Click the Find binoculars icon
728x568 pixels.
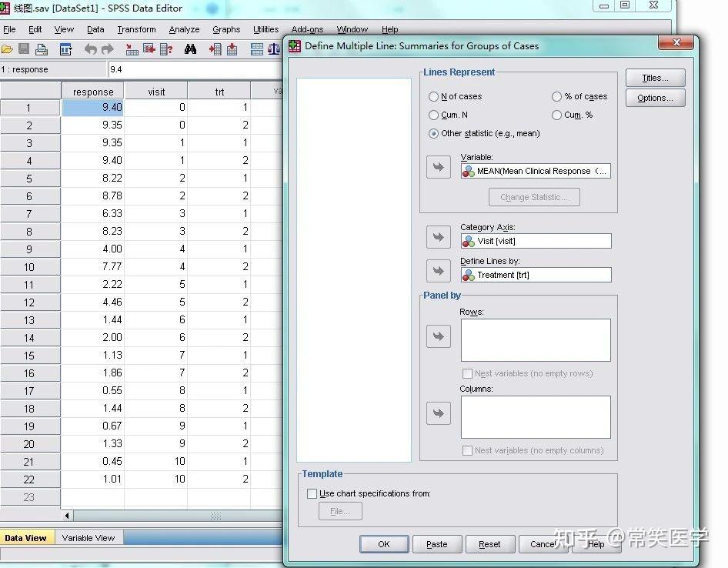[190, 48]
